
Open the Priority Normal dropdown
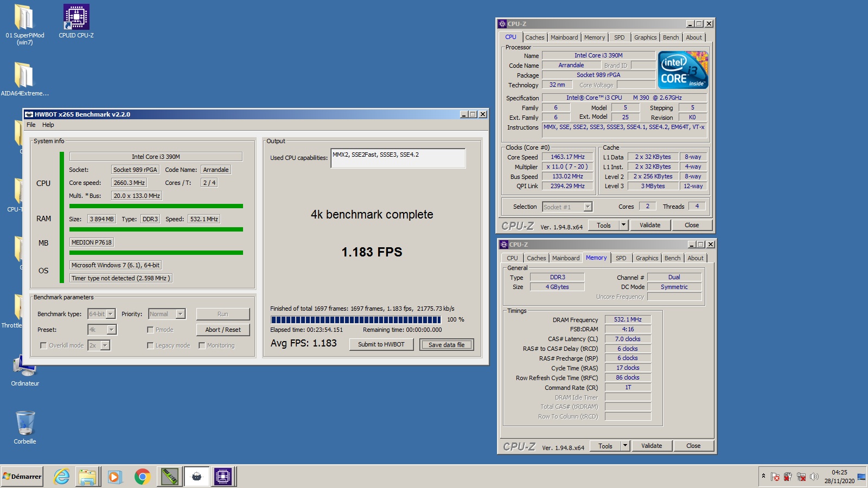[167, 314]
